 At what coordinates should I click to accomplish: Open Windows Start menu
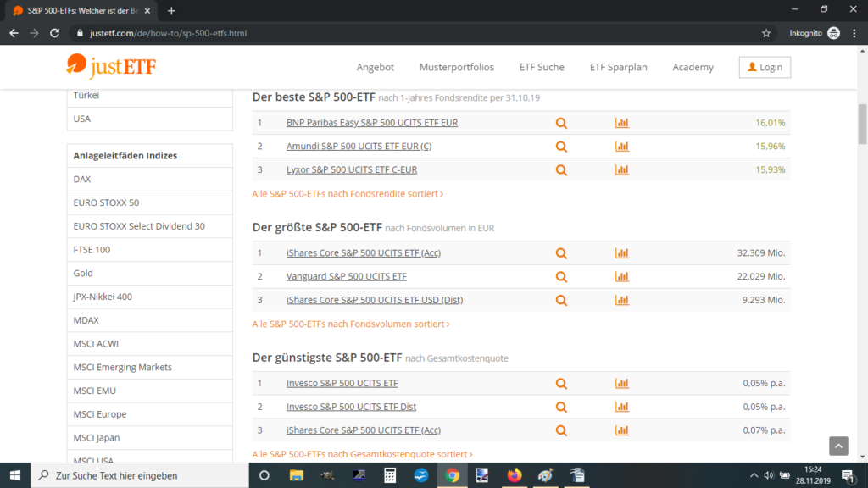coord(15,475)
